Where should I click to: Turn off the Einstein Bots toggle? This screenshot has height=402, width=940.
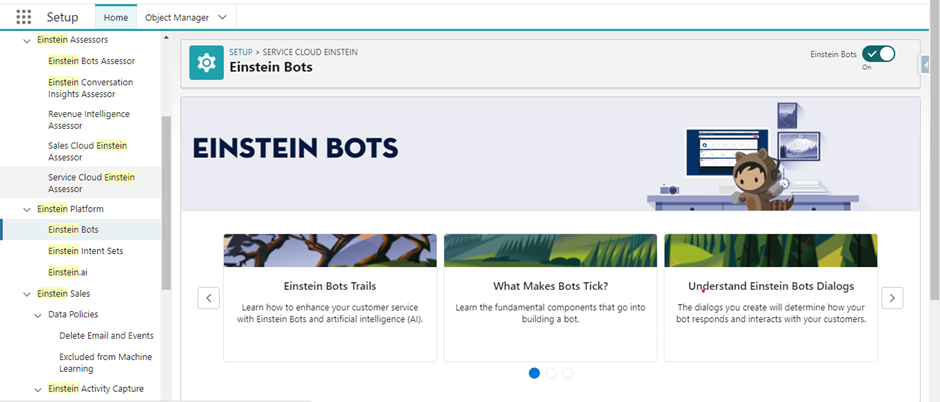878,54
